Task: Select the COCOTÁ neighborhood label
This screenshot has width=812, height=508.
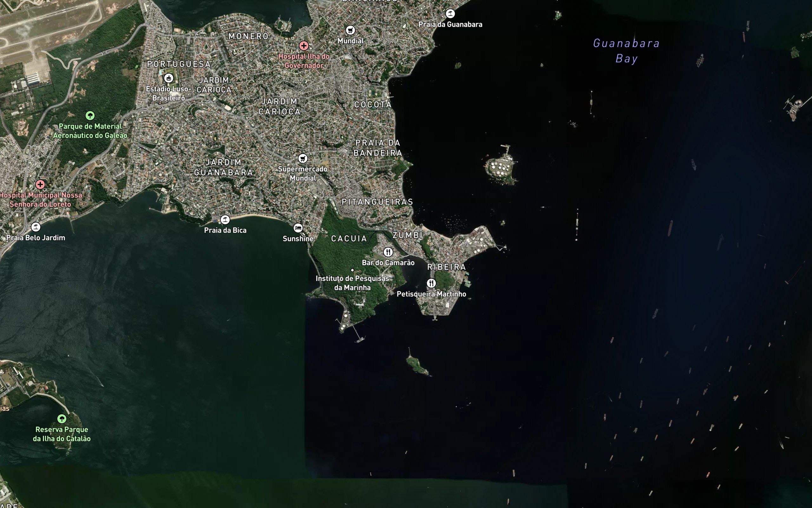Action: (x=373, y=104)
